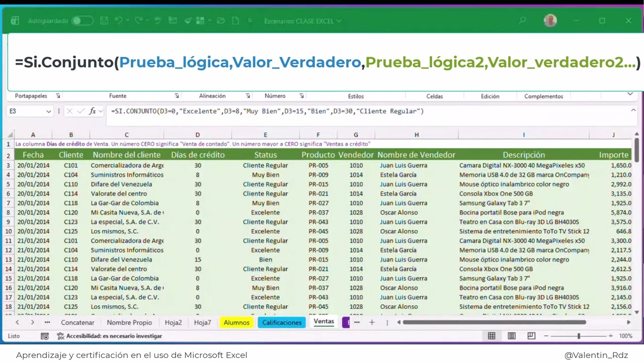This screenshot has height=362, width=644.
Task: Click the Save icon in title bar
Action: tap(104, 21)
